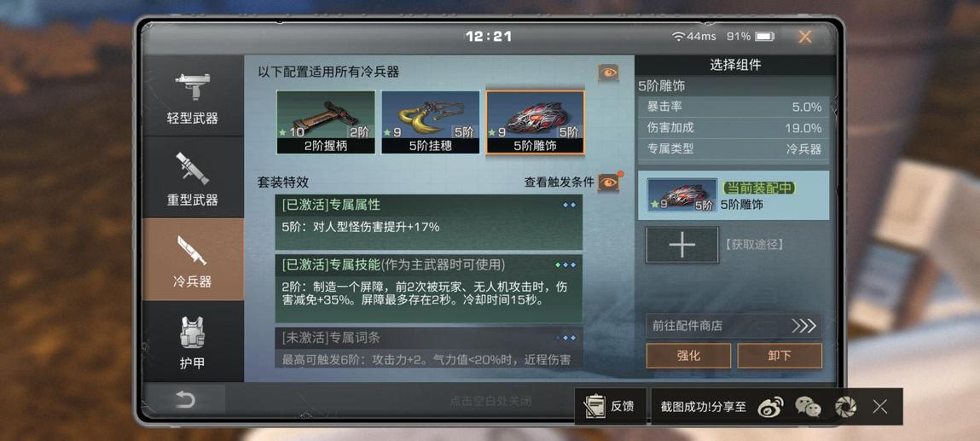Viewport: 980px width, 441px height.
Task: Toggle the eye icon beside 以下配置适用所有冷兵器
Action: click(608, 73)
